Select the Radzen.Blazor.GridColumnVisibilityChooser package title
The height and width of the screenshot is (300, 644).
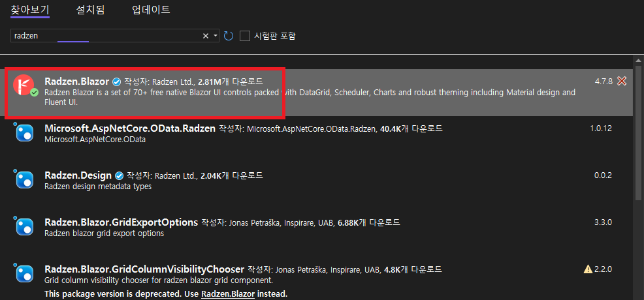(x=144, y=269)
